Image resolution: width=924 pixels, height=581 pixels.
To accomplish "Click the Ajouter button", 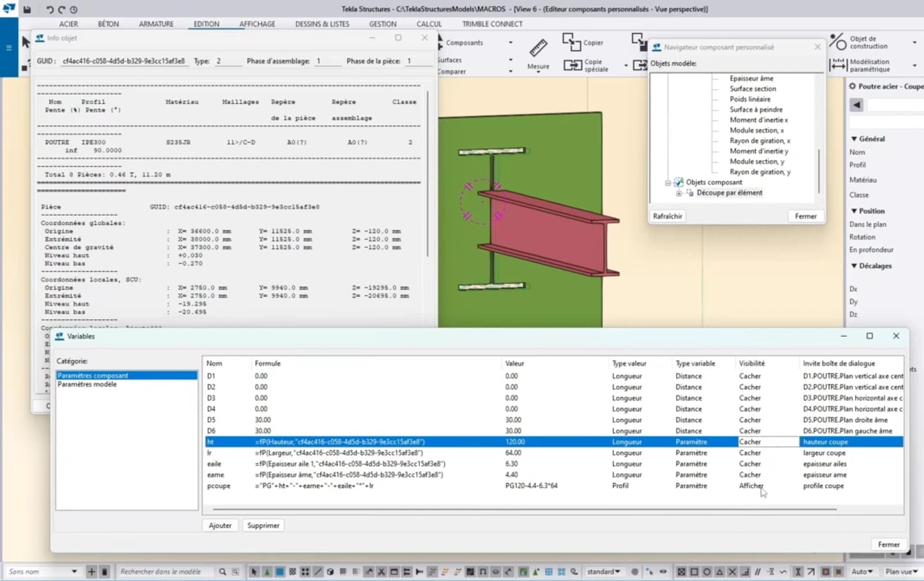I will pyautogui.click(x=220, y=526).
